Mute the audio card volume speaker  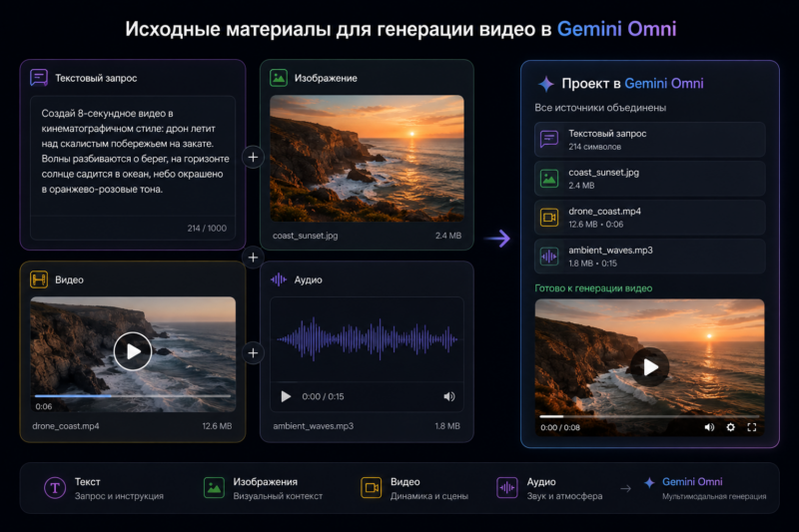448,396
